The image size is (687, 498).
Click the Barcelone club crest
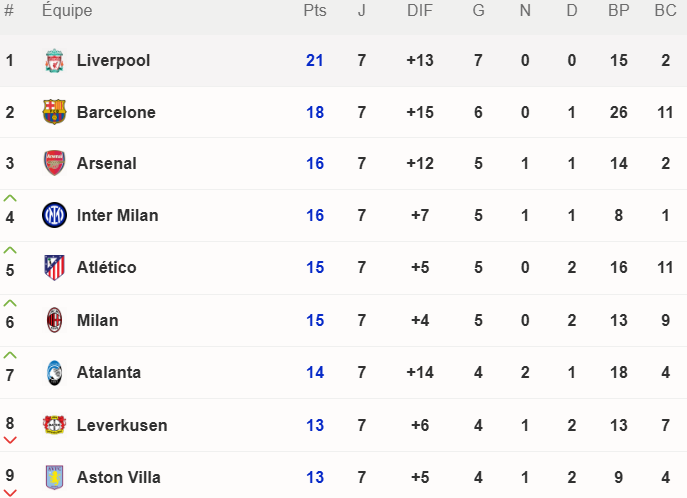click(54, 112)
